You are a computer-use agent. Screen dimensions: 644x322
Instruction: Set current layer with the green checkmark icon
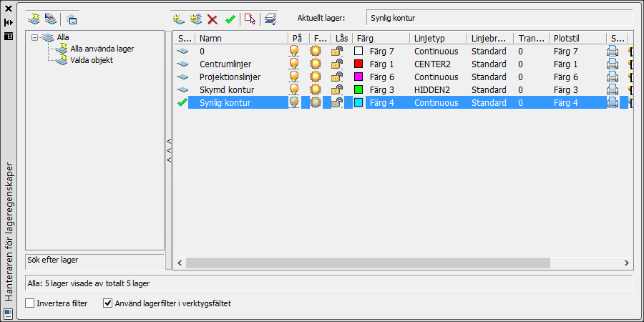click(230, 19)
